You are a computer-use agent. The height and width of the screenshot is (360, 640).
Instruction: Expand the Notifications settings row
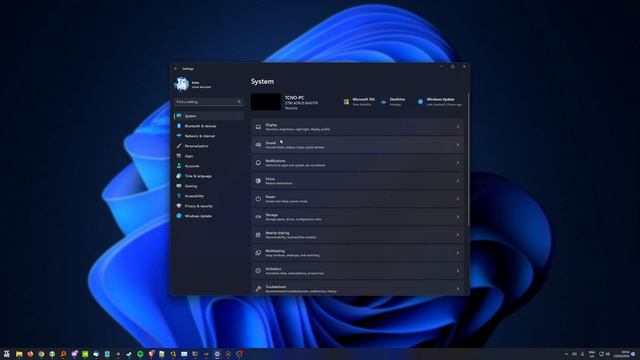pyautogui.click(x=358, y=163)
